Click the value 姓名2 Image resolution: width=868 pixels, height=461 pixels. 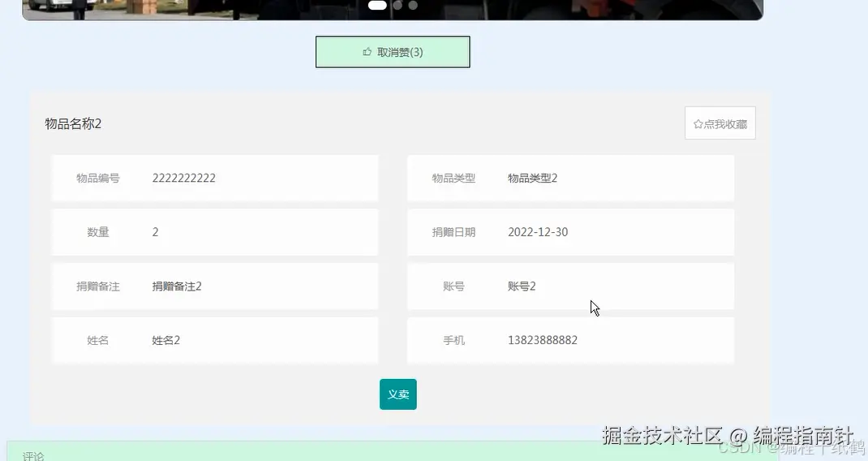point(166,340)
